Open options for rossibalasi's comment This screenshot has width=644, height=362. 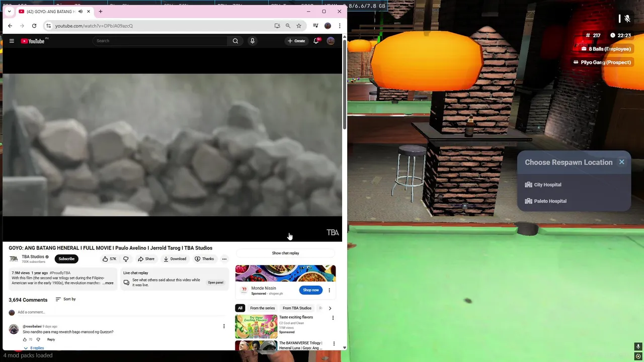[x=224, y=326]
